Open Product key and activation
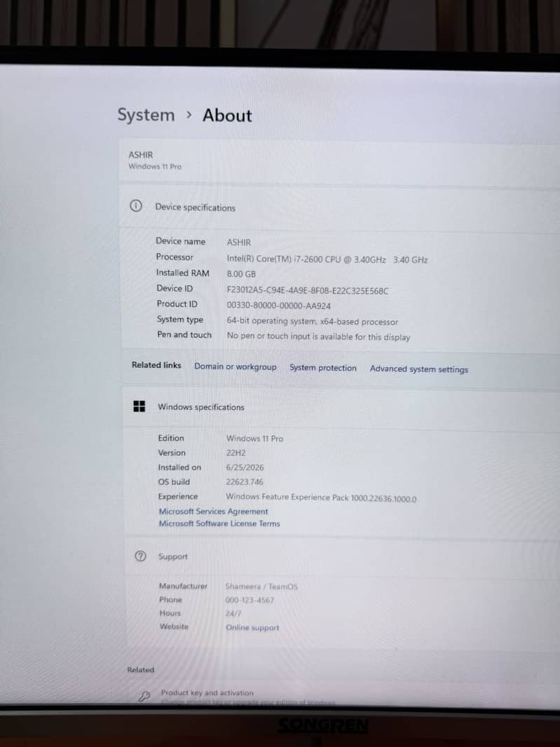The height and width of the screenshot is (747, 560). 207,692
